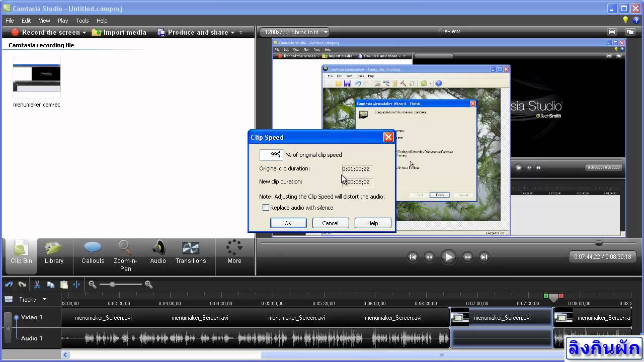Toggle the lock for Video 1 and Audio 1
The width and height of the screenshot is (644, 362).
pyautogui.click(x=7, y=327)
